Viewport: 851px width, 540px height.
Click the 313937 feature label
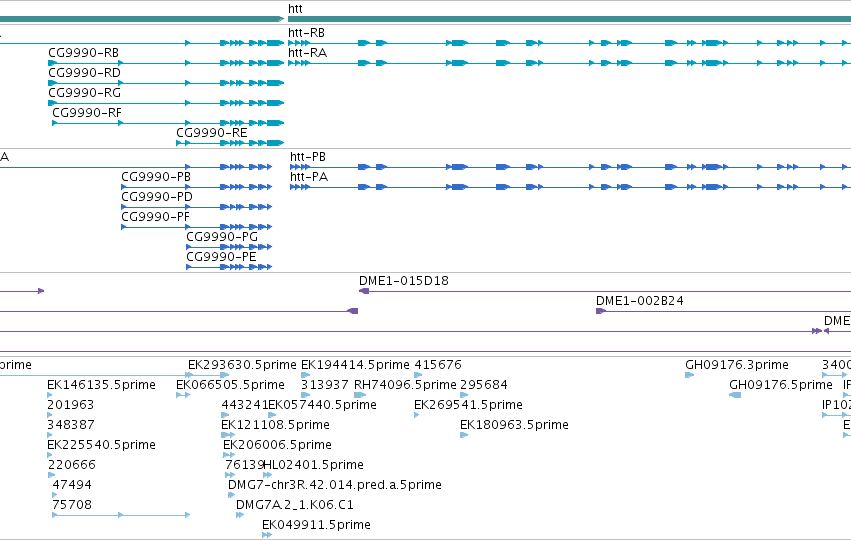tap(325, 385)
